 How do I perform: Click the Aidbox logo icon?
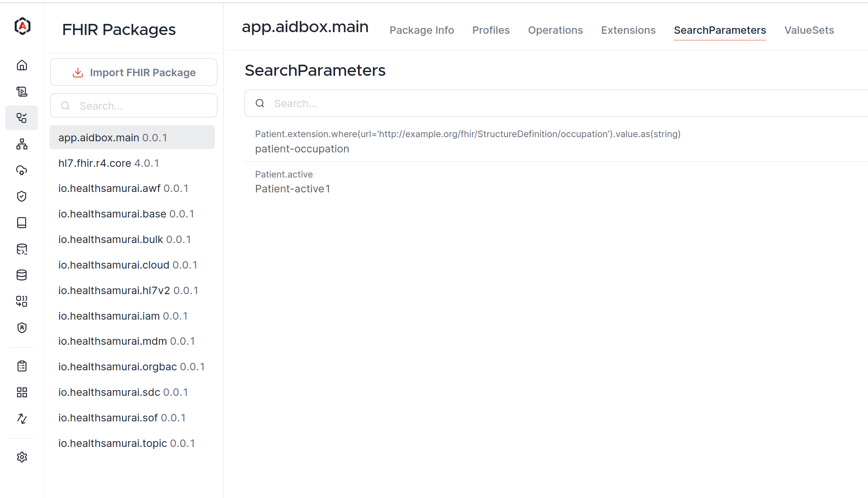coord(22,26)
